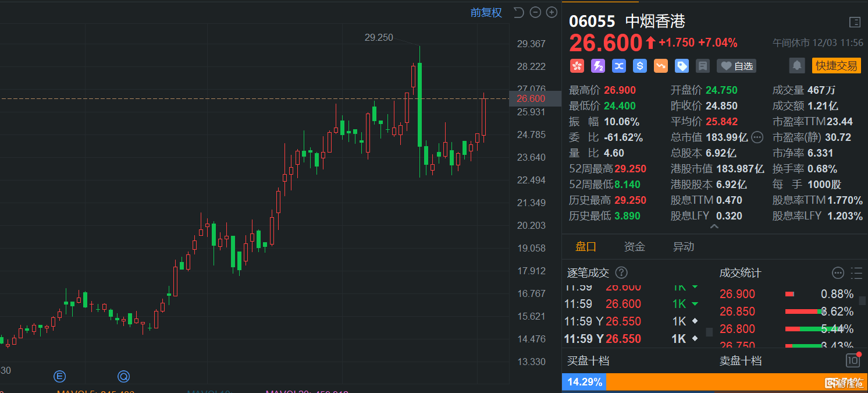Viewport: 868px width, 393px height.
Task: Click the current price 26.600 headline
Action: click(x=606, y=43)
